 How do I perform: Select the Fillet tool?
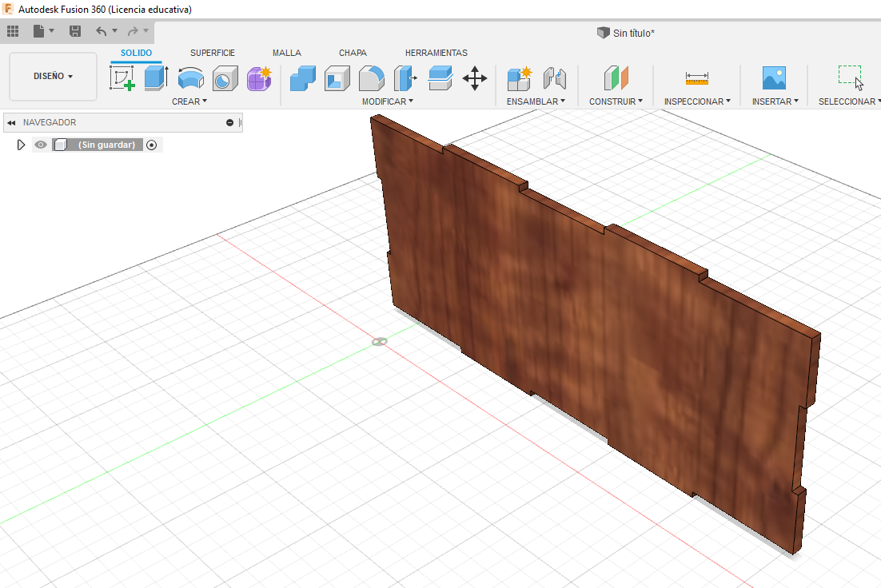click(371, 78)
